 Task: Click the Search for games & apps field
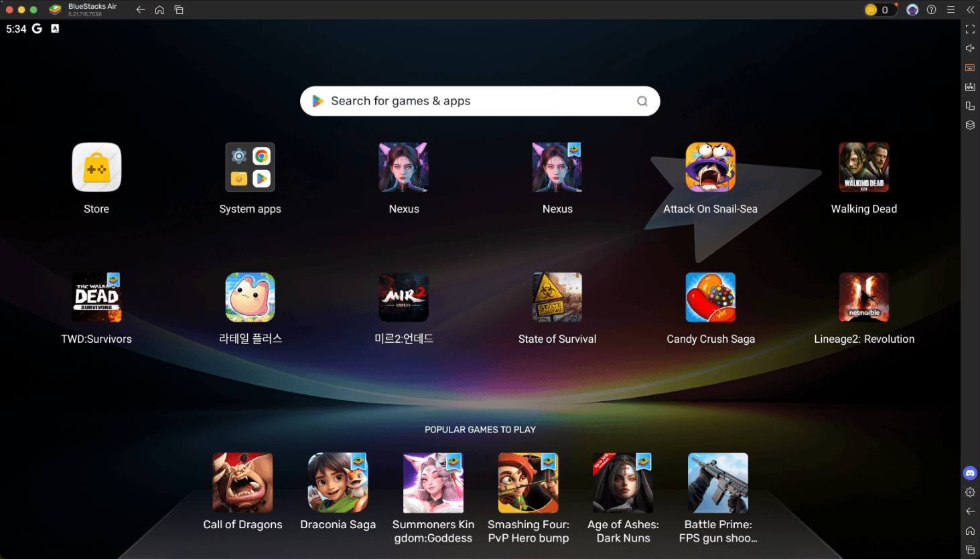(480, 101)
